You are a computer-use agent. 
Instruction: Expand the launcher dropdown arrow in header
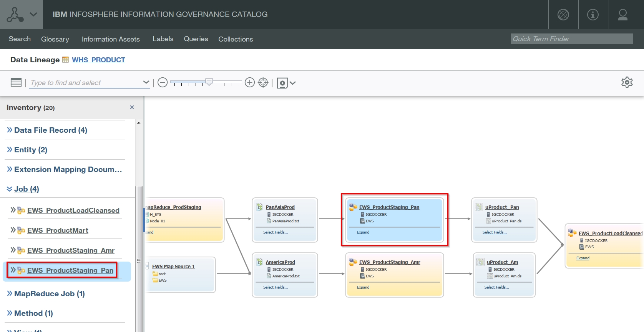point(33,15)
